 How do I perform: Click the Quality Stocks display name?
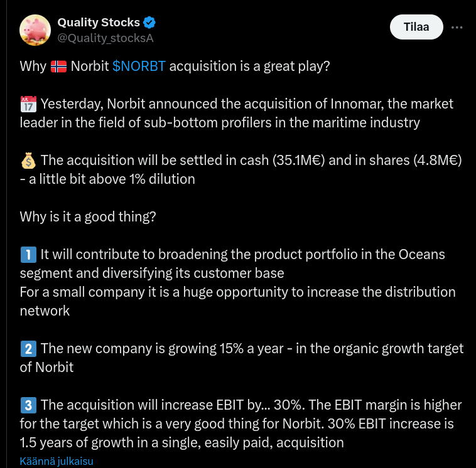coord(99,23)
